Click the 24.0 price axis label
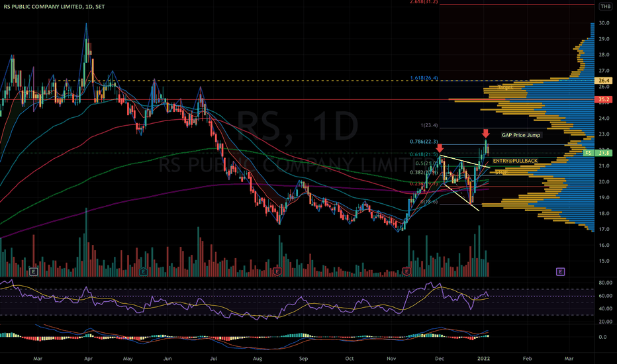This screenshot has width=617, height=364. coord(604,118)
